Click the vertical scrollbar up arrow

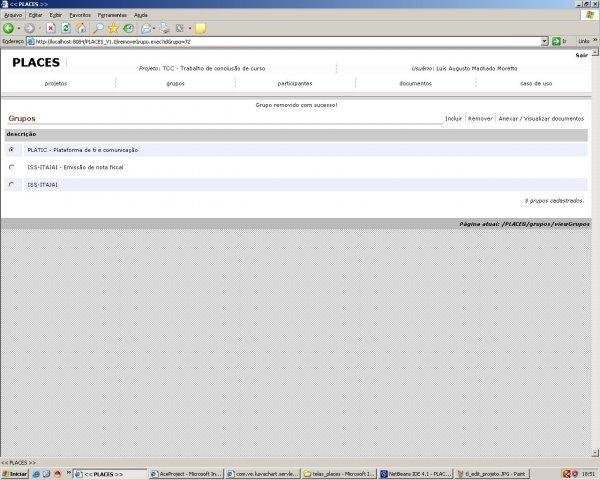tap(595, 52)
